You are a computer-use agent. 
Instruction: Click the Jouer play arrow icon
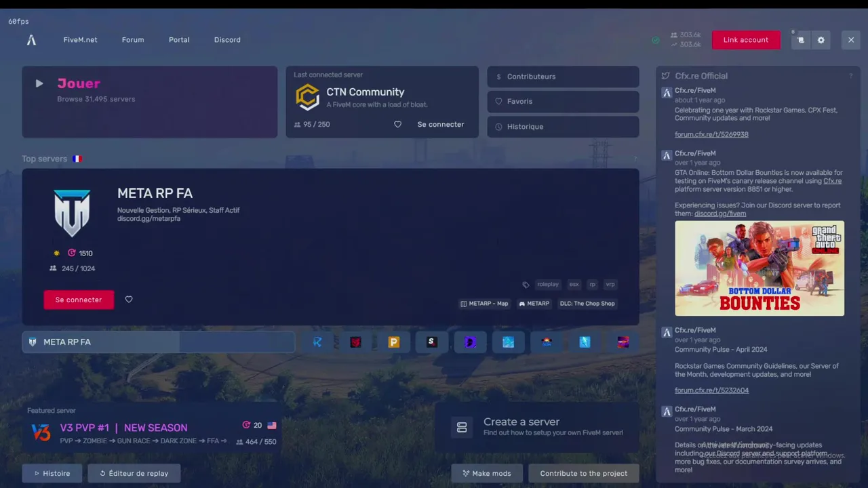click(39, 83)
